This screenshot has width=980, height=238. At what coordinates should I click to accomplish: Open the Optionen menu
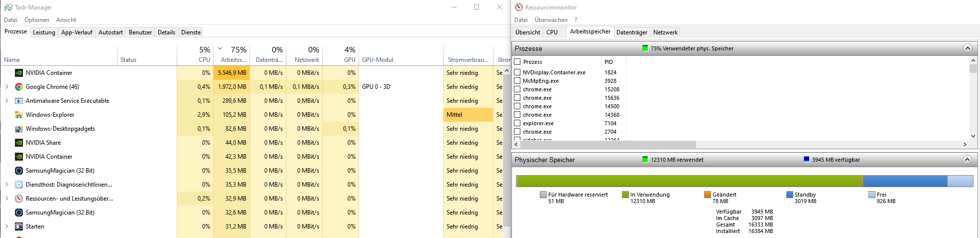[x=37, y=20]
